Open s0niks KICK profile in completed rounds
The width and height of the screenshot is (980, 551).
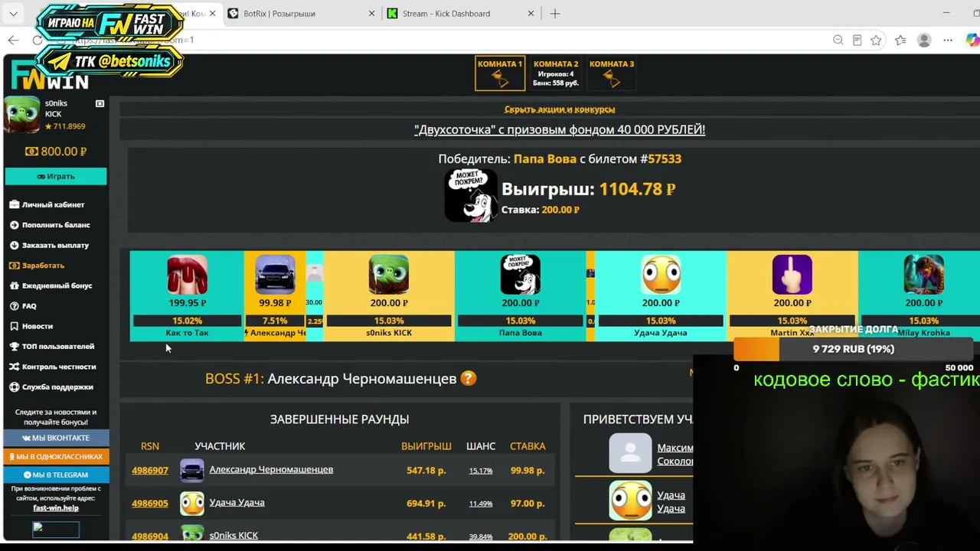[234, 536]
